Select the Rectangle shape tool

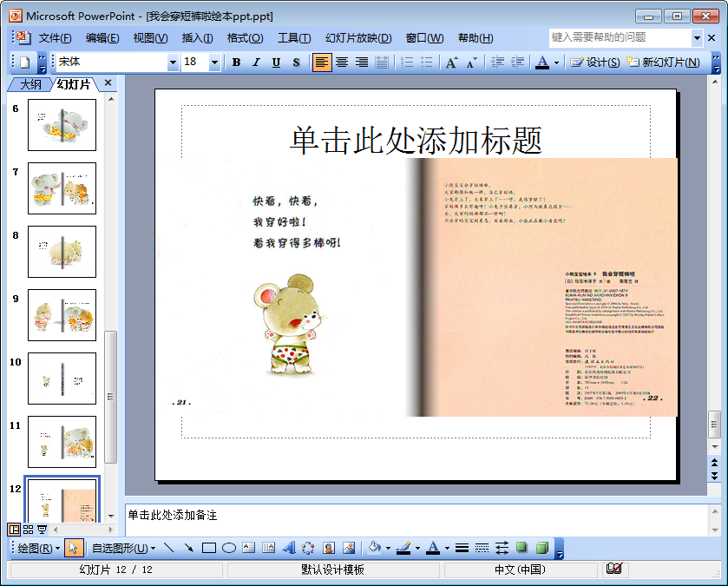point(209,548)
